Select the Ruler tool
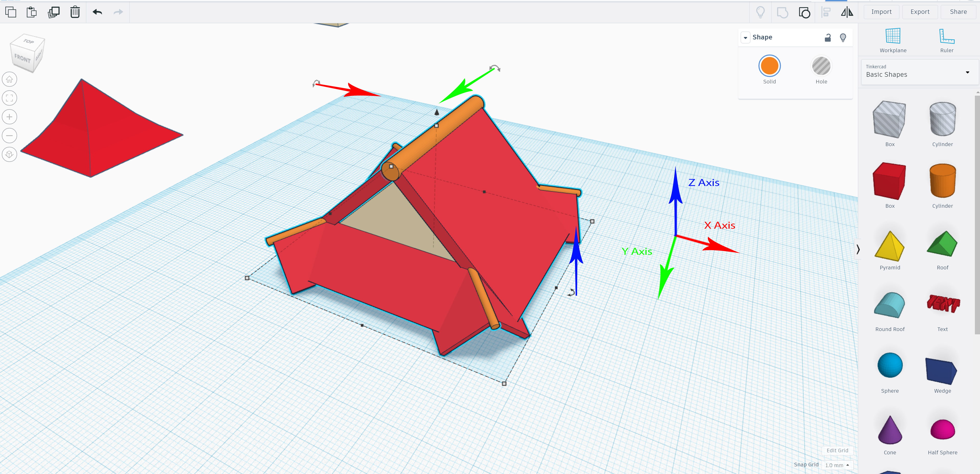Viewport: 980px width, 474px height. [x=947, y=40]
